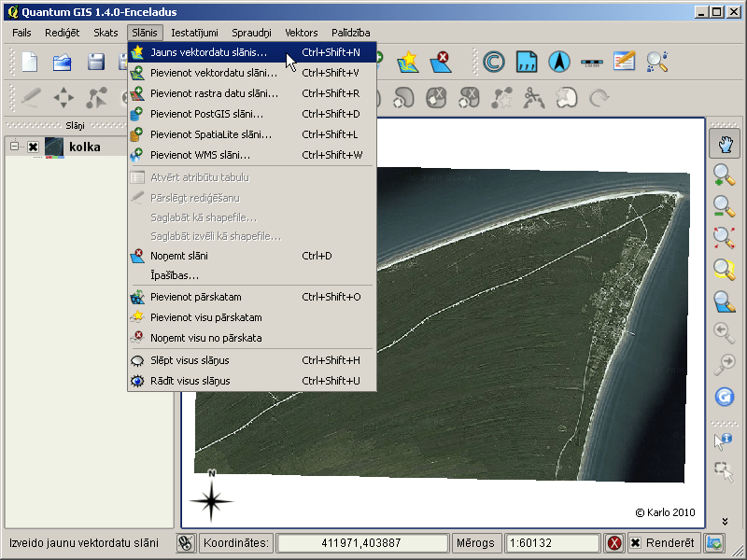
Task: Click the Delete Part editing icon
Action: pos(469,98)
